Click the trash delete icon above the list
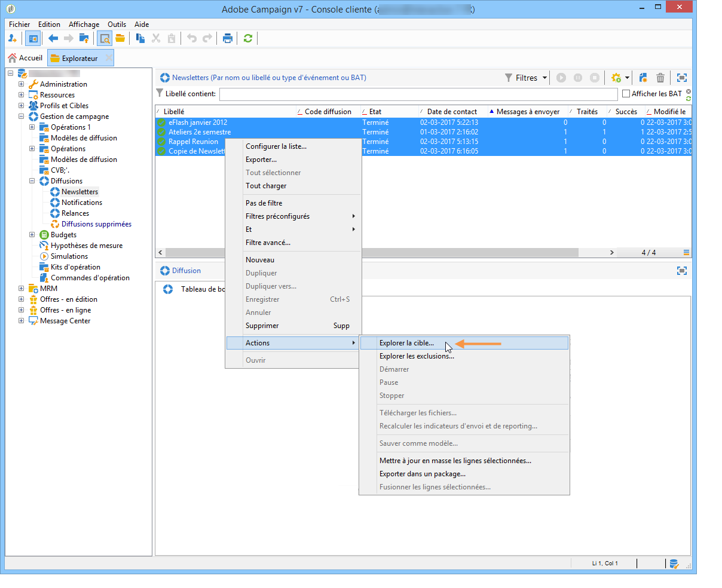The image size is (722, 588). tap(660, 78)
